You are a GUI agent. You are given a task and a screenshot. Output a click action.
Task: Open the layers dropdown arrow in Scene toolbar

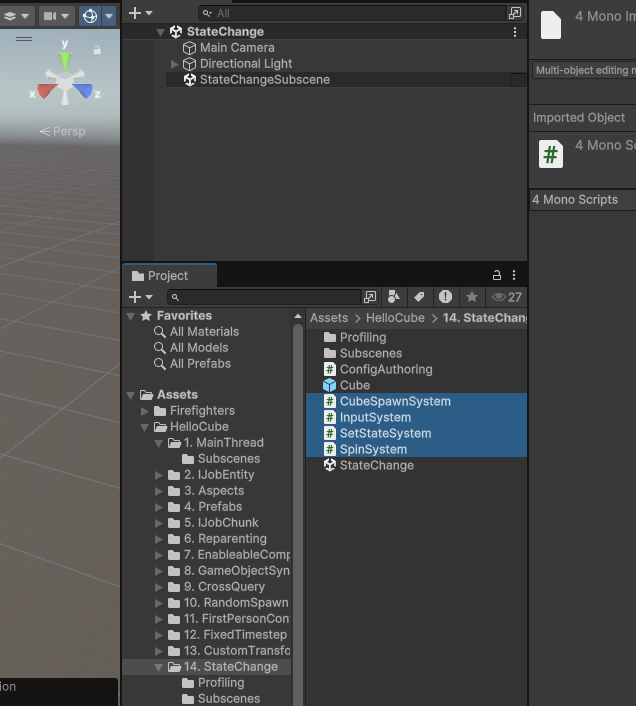(25, 16)
